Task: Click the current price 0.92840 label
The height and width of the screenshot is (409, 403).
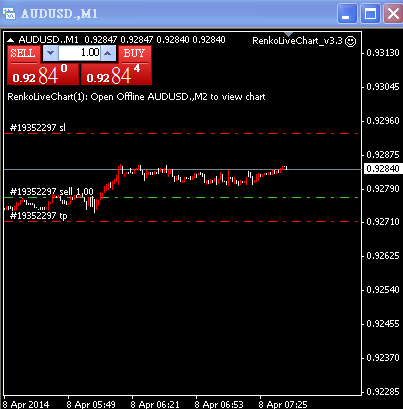Action: pyautogui.click(x=383, y=169)
